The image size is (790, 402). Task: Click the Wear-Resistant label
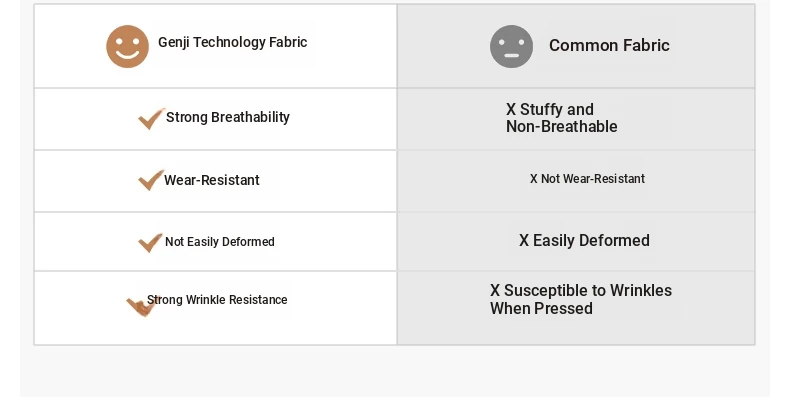coord(212,180)
